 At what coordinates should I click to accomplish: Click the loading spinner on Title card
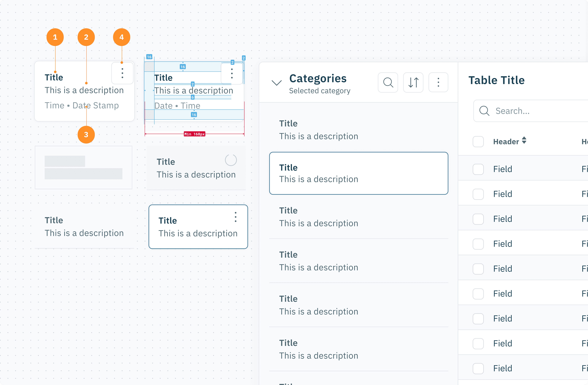[x=231, y=160]
